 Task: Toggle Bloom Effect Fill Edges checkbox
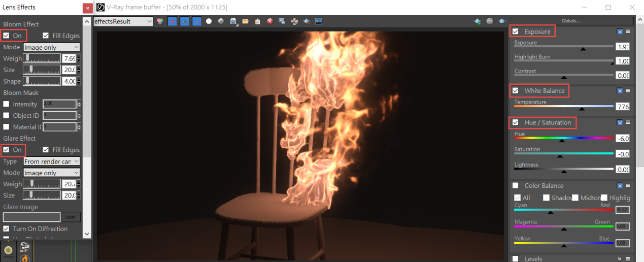(x=46, y=36)
